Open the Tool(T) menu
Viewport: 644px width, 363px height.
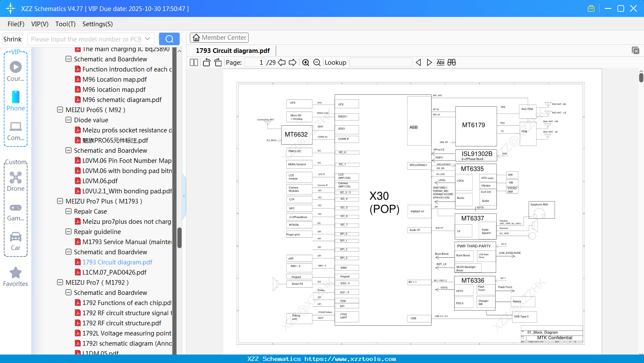tap(65, 24)
